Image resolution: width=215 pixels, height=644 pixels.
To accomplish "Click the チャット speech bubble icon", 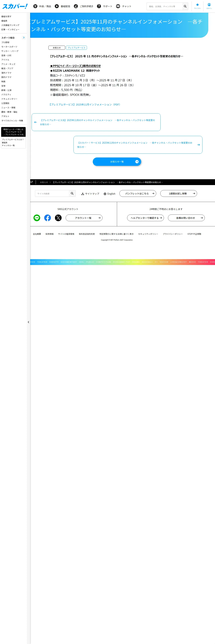I will coord(118,6).
